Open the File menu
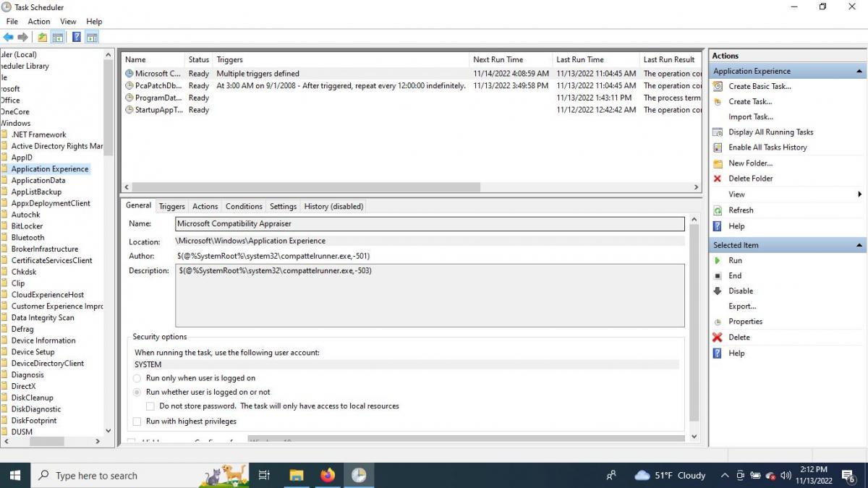The width and height of the screenshot is (868, 488). click(x=12, y=22)
